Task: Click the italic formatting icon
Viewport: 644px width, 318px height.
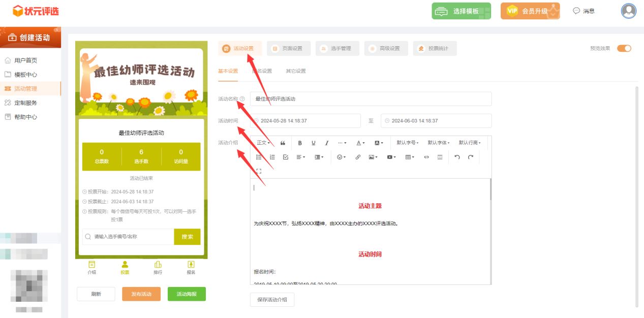Action: point(327,143)
